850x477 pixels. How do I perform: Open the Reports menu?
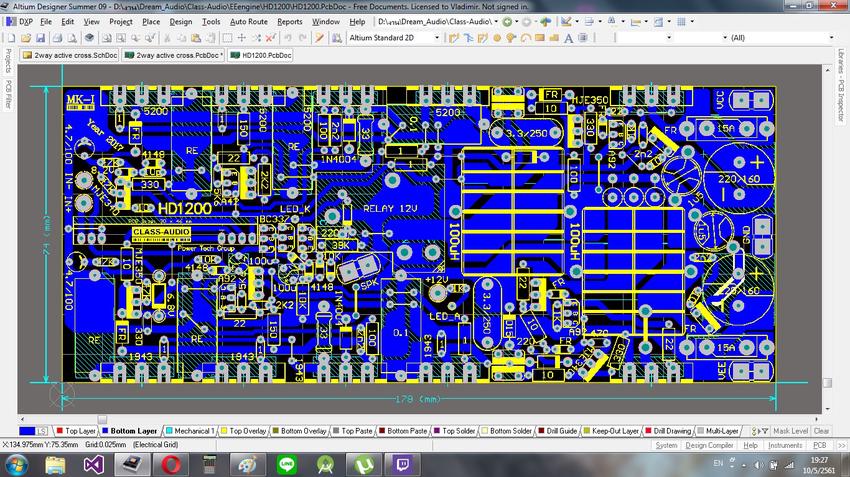(x=289, y=22)
